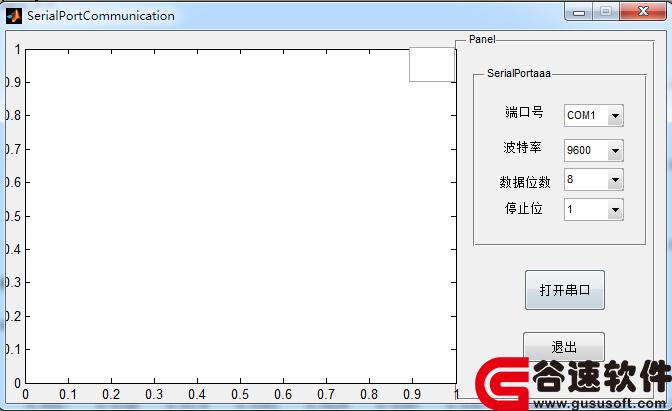Maximize the SerialPortCommunication window

605,12
